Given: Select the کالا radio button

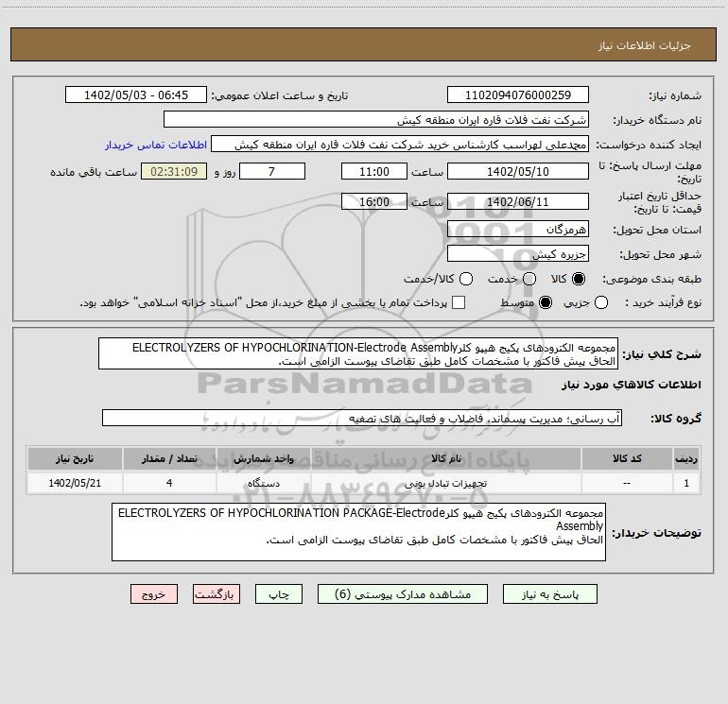Looking at the screenshot, I should [579, 279].
